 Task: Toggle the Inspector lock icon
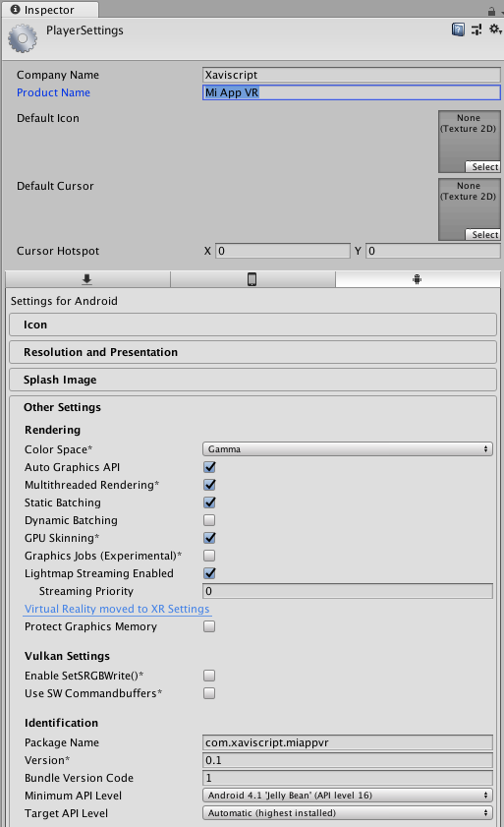tap(491, 11)
